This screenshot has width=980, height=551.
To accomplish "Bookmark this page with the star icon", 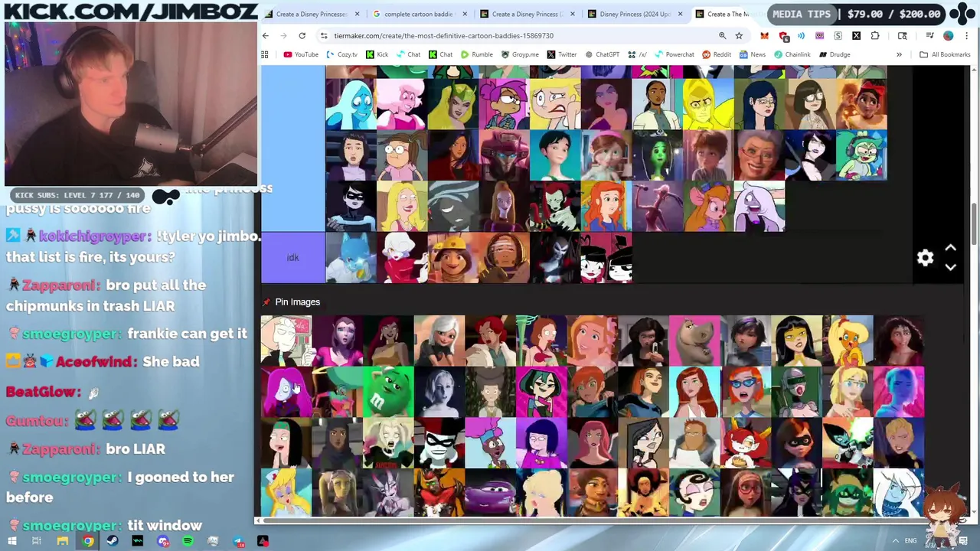I will [739, 35].
